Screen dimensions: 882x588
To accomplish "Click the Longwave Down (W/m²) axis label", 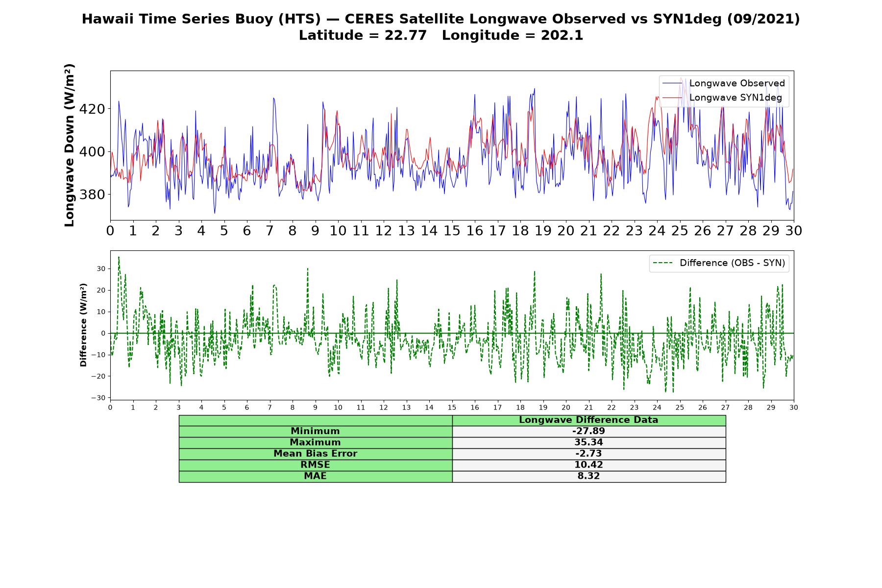I will tap(70, 145).
